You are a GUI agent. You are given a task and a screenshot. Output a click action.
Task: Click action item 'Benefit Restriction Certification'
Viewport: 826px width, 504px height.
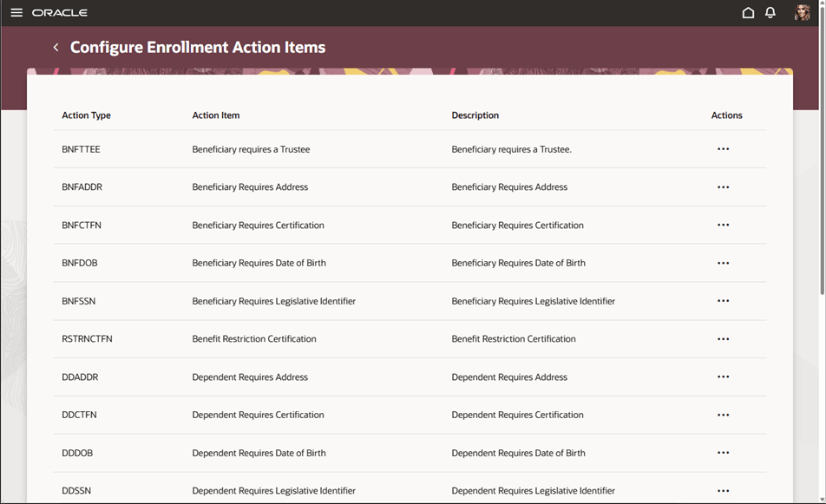[254, 338]
